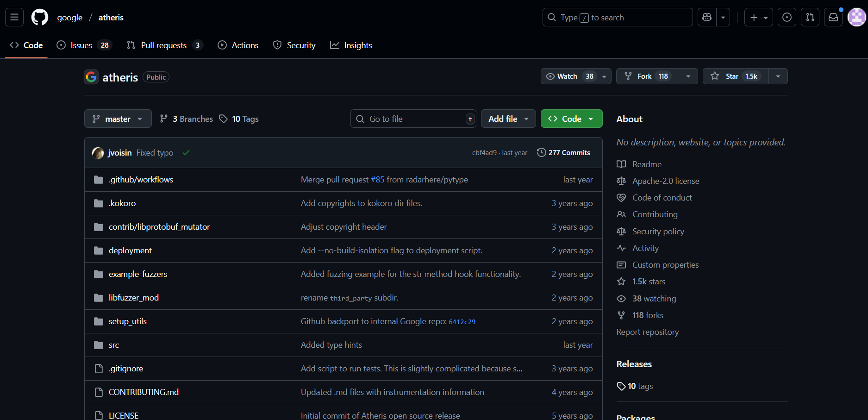Open Releases heading link

coord(634,364)
